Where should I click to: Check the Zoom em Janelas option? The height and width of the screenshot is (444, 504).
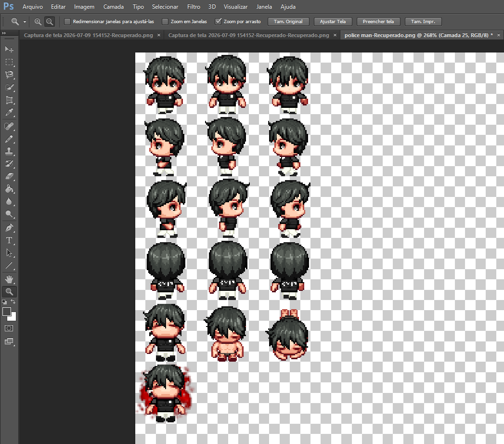pyautogui.click(x=165, y=22)
